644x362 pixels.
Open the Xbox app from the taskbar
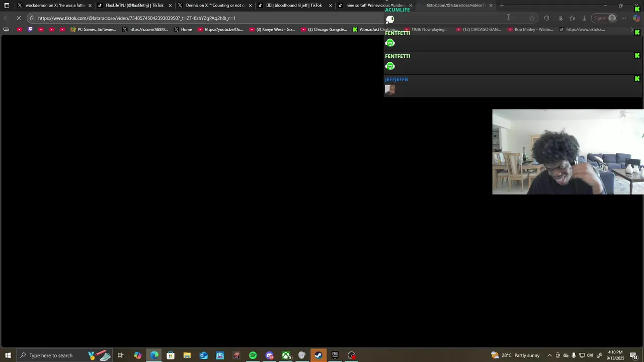pos(286,355)
